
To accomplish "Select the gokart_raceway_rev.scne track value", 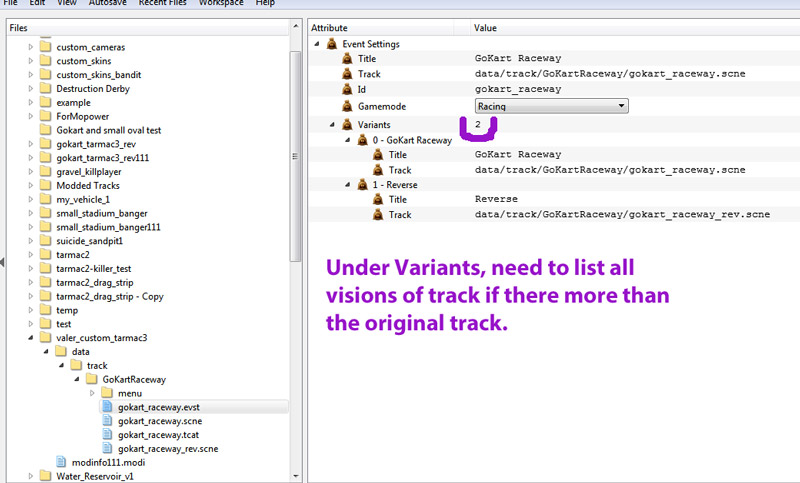I will click(x=622, y=214).
